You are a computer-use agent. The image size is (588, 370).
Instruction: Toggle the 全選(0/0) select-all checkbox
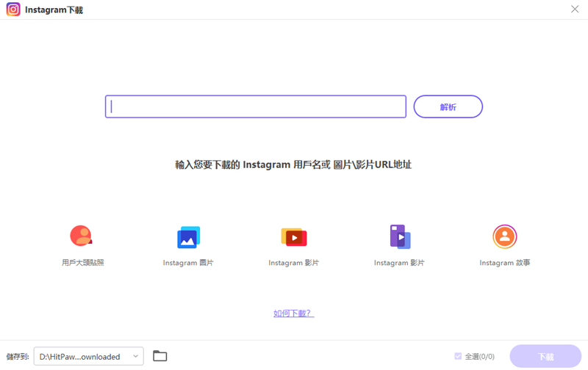point(458,356)
